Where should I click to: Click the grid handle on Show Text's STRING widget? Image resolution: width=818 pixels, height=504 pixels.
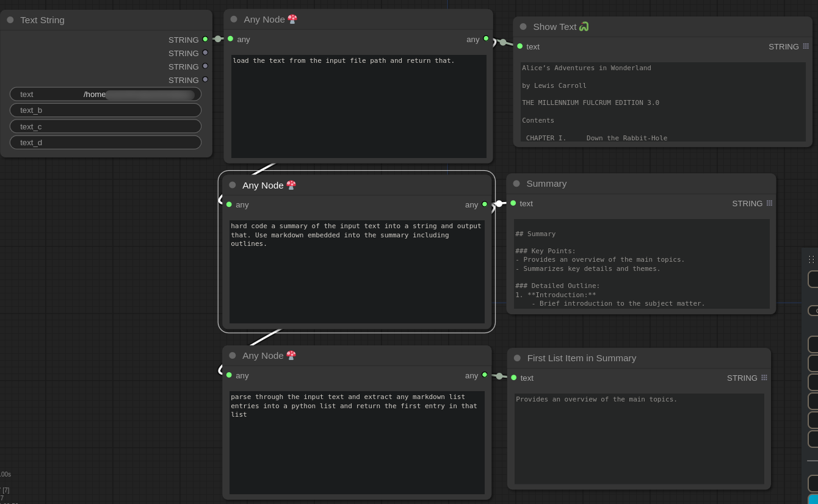[x=805, y=46]
